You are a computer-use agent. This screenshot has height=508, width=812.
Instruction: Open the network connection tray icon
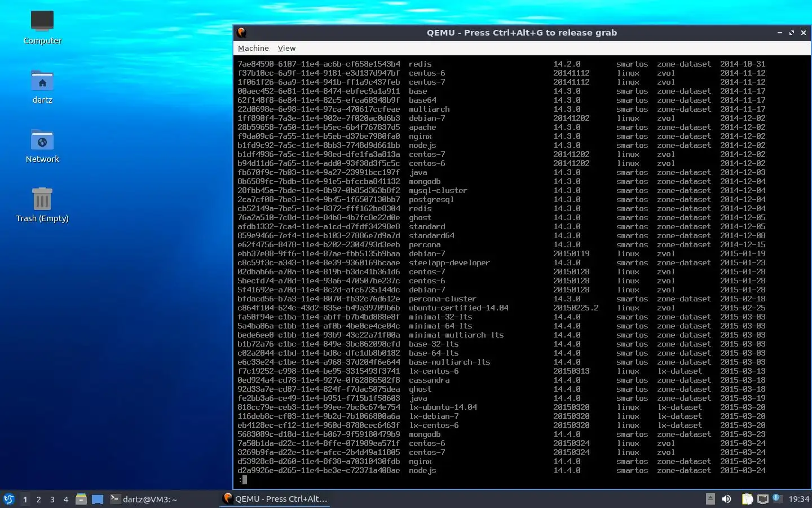pos(763,499)
